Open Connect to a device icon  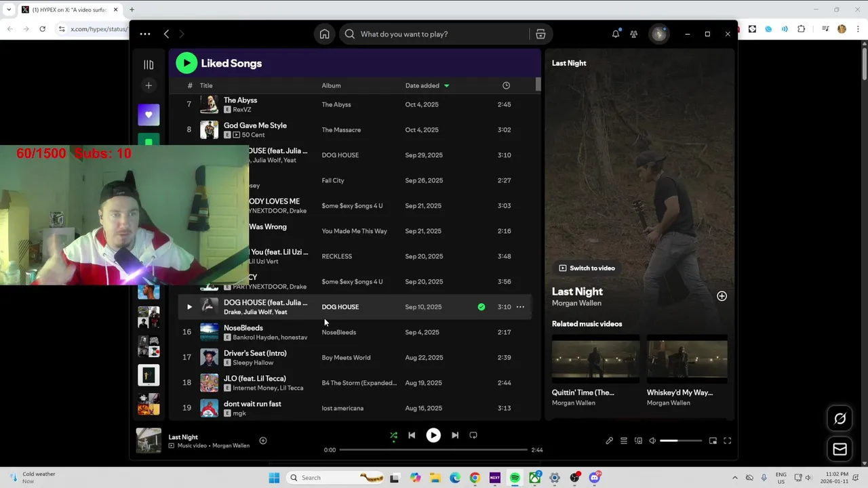tap(638, 441)
